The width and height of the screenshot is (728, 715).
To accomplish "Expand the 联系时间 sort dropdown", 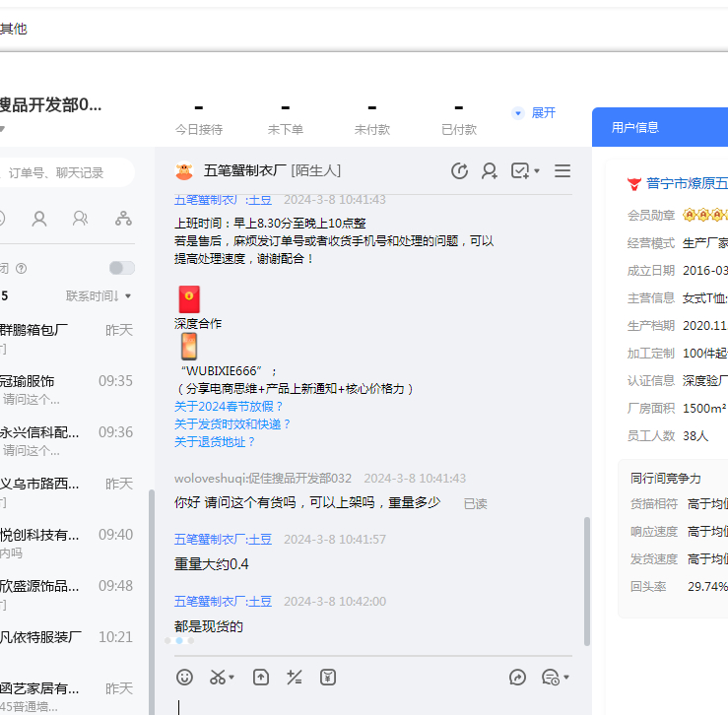I will [x=99, y=295].
